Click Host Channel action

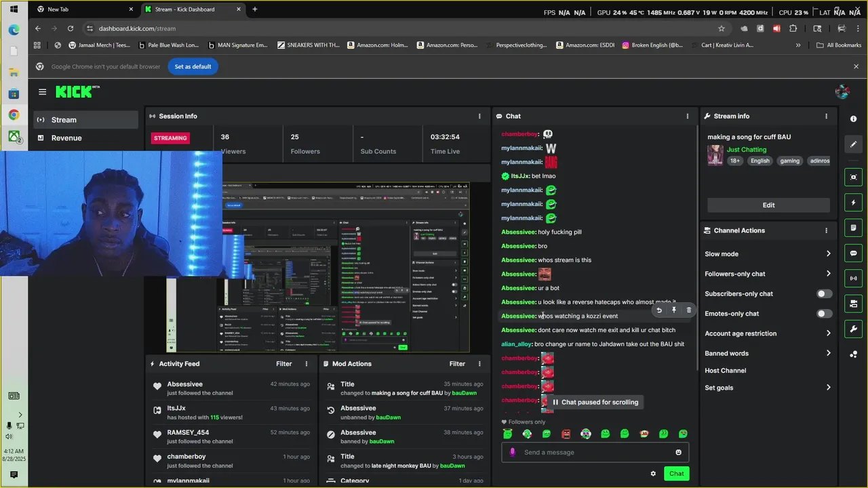click(725, 371)
